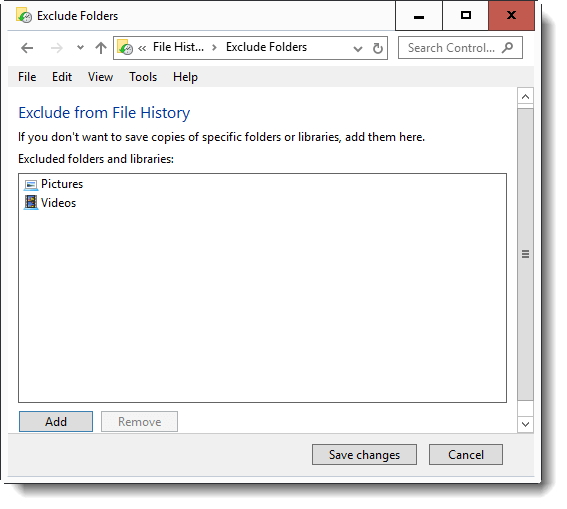Click the Search Control Panel field

460,47
